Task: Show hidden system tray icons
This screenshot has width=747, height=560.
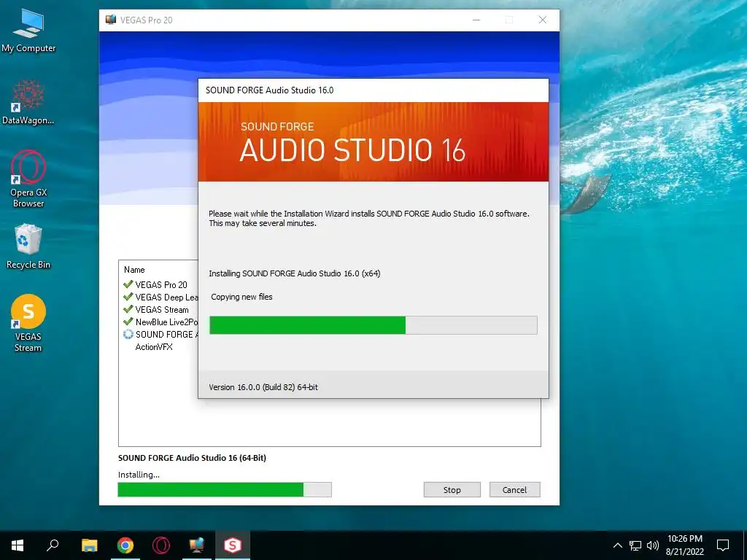Action: coord(617,545)
